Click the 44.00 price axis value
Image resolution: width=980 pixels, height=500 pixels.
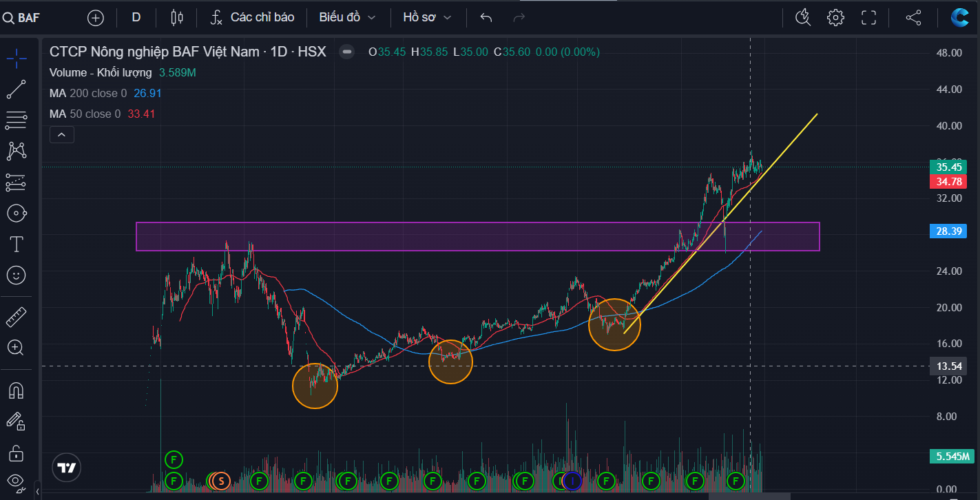[x=949, y=89]
